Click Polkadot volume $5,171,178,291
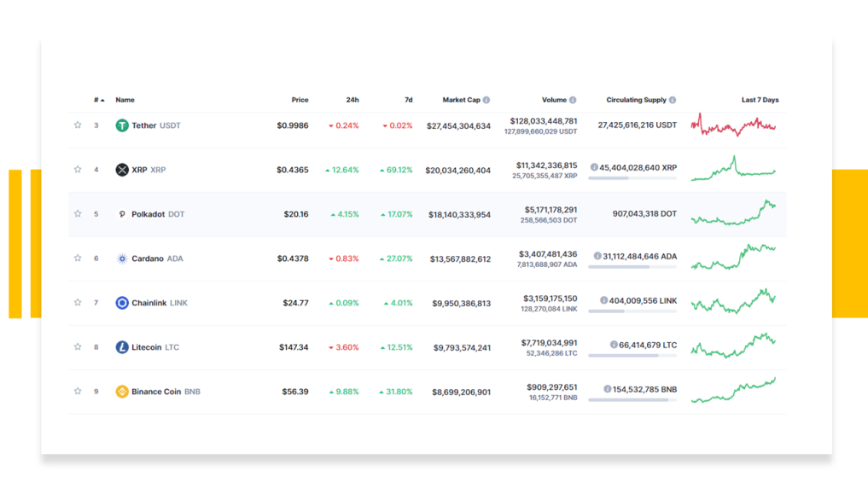 point(551,210)
